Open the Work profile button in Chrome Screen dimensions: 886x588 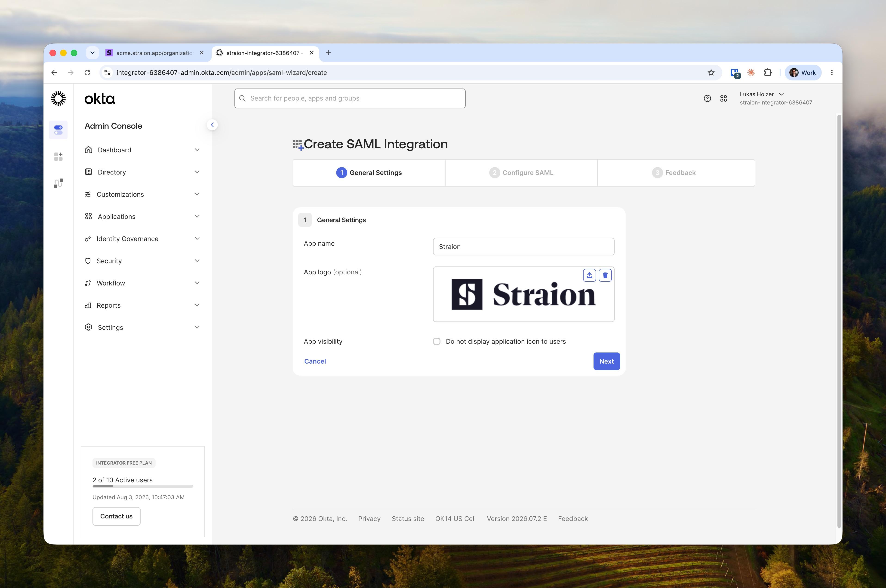point(803,73)
